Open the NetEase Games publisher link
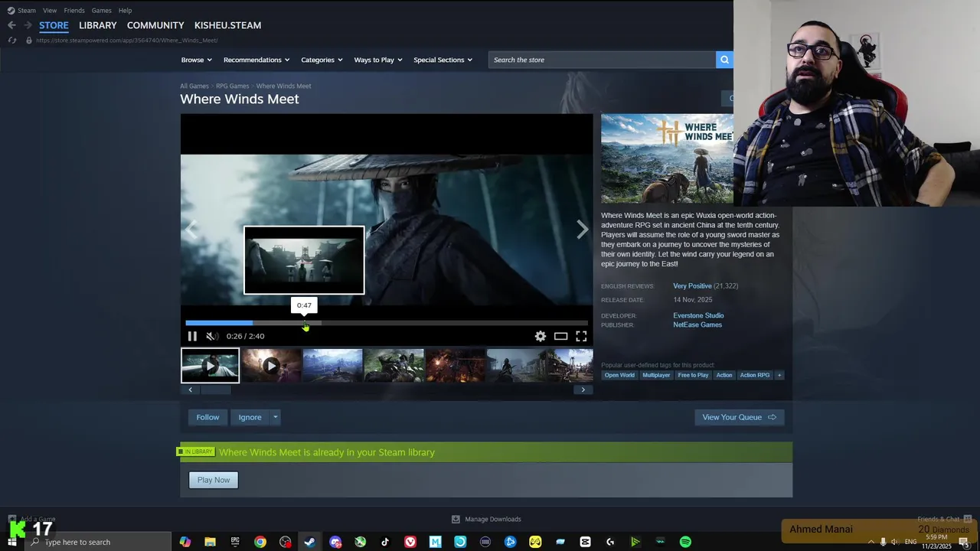980x551 pixels. coord(697,324)
